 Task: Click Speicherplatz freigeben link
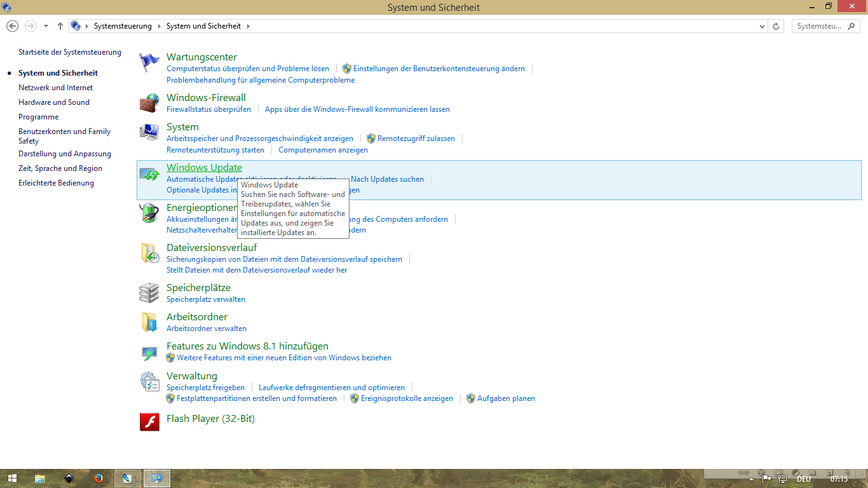tap(205, 388)
